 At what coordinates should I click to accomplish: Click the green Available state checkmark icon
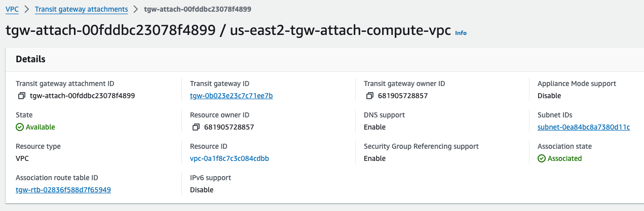[x=20, y=127]
